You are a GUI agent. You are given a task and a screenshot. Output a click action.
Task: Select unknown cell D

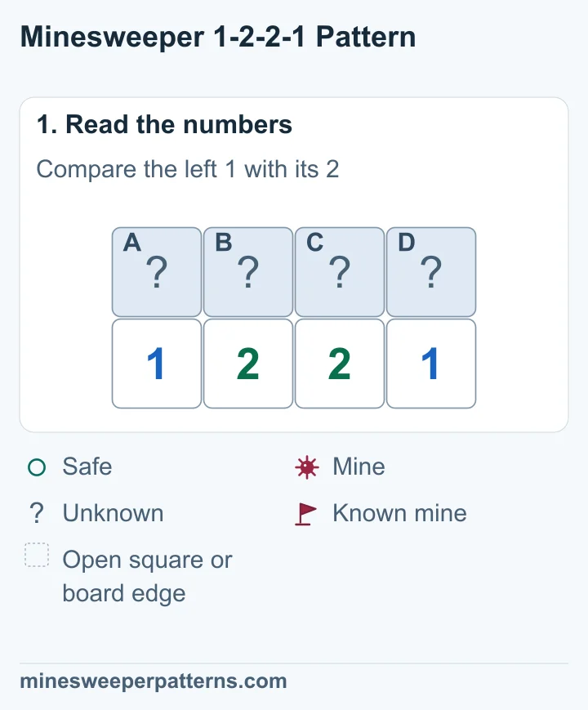pos(431,272)
